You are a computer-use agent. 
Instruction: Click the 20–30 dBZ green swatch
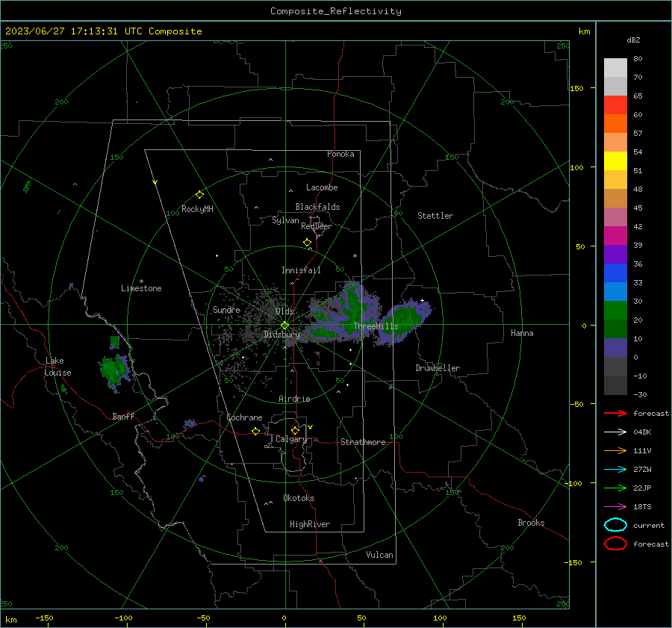click(615, 311)
